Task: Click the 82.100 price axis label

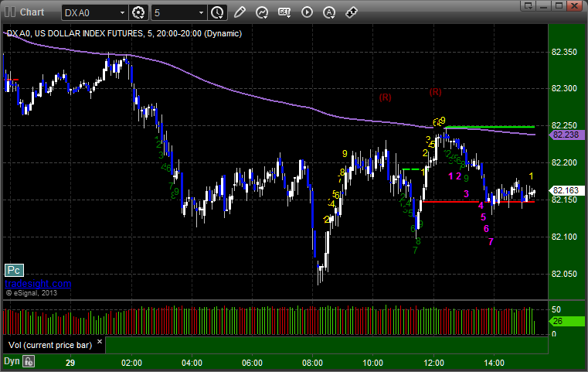Action: tap(564, 237)
